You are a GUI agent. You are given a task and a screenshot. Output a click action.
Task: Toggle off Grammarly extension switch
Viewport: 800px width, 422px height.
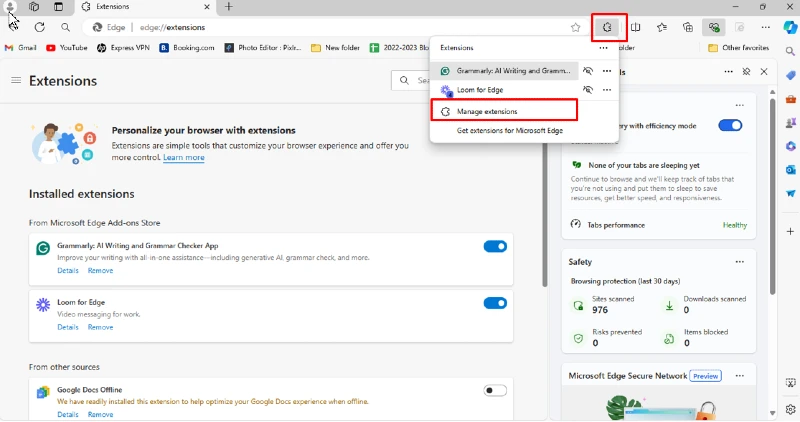(495, 246)
